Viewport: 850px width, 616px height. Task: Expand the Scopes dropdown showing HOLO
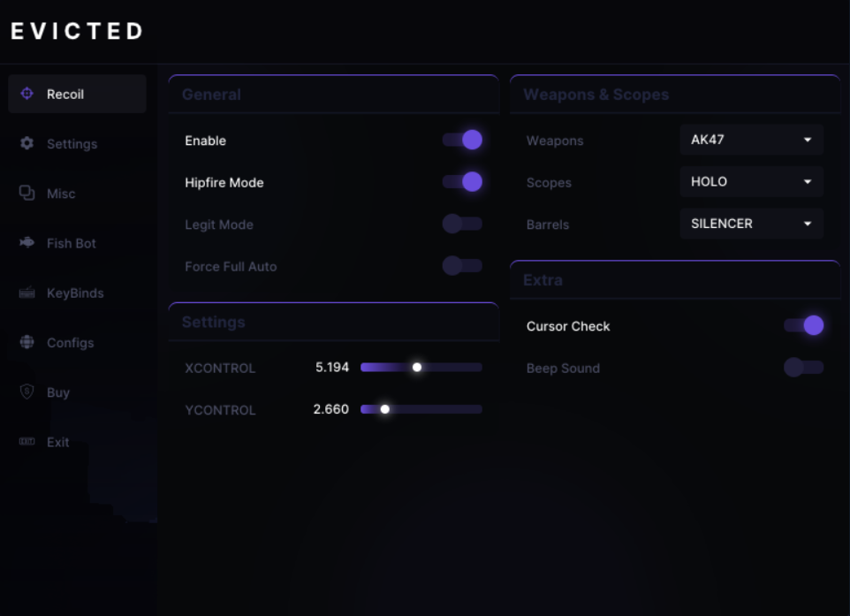coord(751,182)
